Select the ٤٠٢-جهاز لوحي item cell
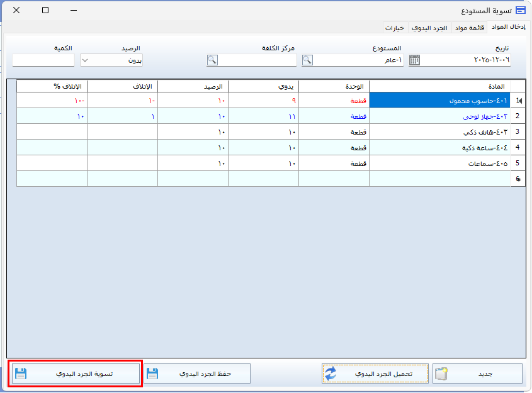The height and width of the screenshot is (393, 532). pyautogui.click(x=439, y=116)
